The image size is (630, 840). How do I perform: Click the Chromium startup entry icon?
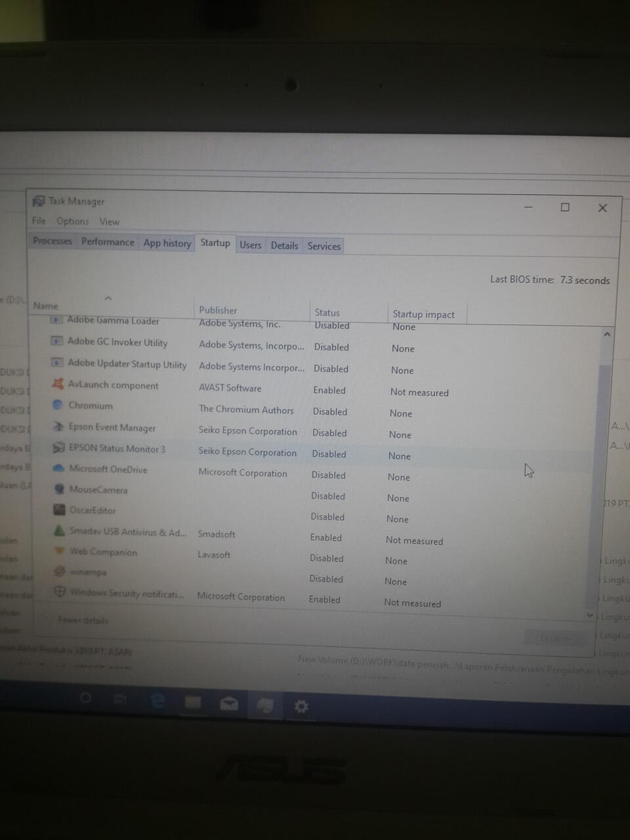(58, 405)
